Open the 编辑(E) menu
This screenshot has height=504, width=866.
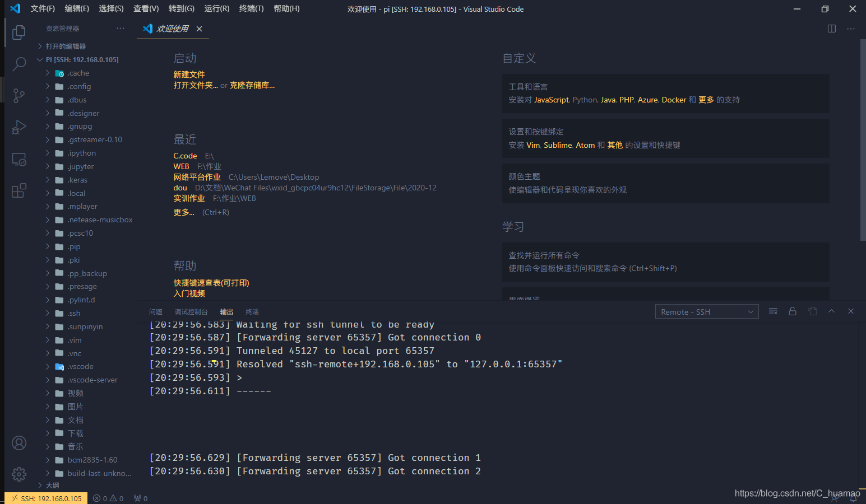click(77, 8)
